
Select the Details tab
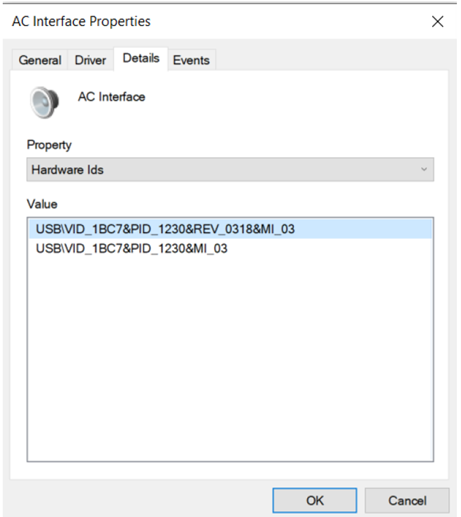coord(141,58)
